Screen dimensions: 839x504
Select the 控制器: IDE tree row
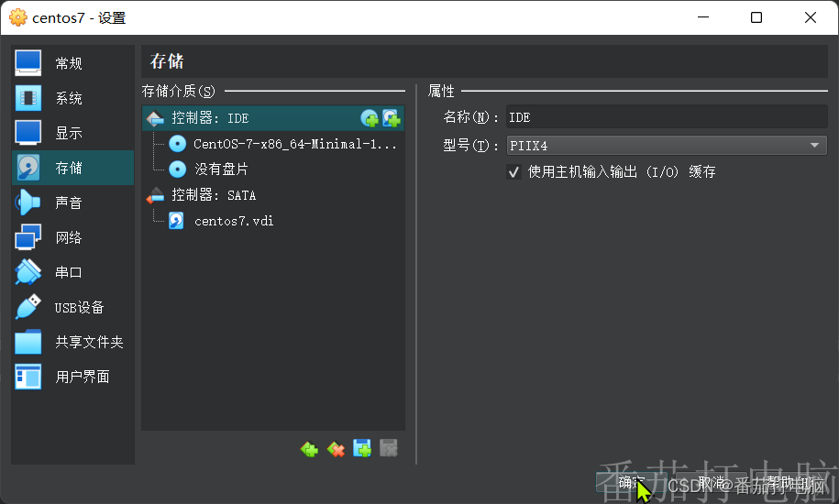(273, 118)
